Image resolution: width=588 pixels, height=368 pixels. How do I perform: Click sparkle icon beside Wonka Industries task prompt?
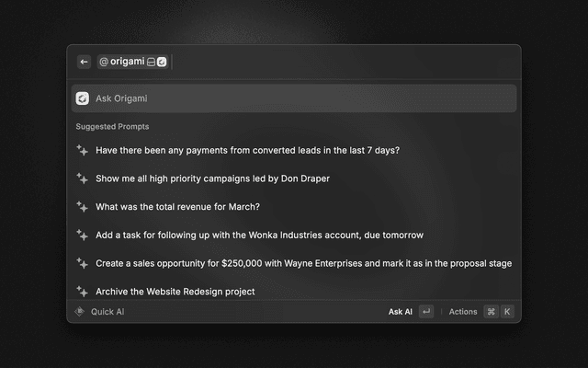(83, 235)
